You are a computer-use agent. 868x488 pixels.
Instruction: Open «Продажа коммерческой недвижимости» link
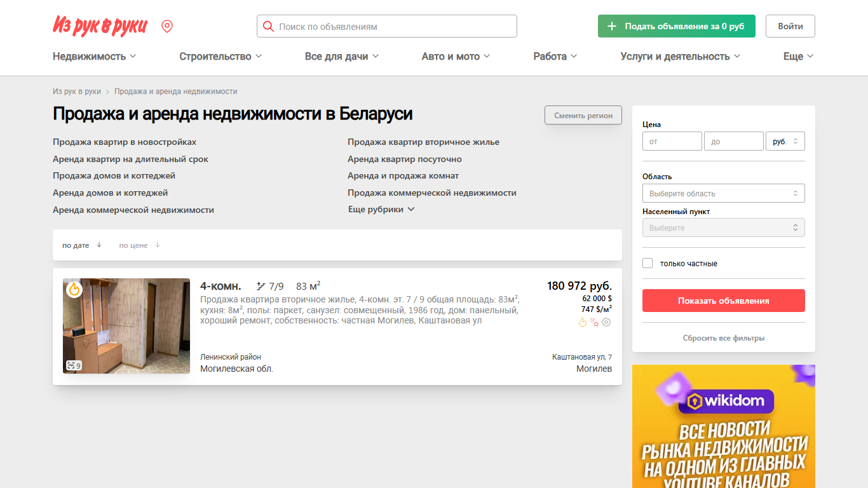point(432,193)
